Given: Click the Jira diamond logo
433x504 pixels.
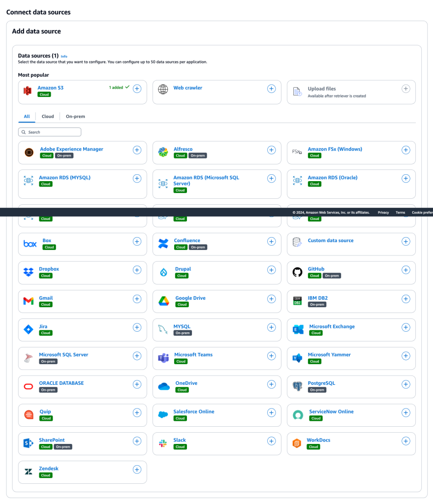Looking at the screenshot, I should pyautogui.click(x=29, y=329).
